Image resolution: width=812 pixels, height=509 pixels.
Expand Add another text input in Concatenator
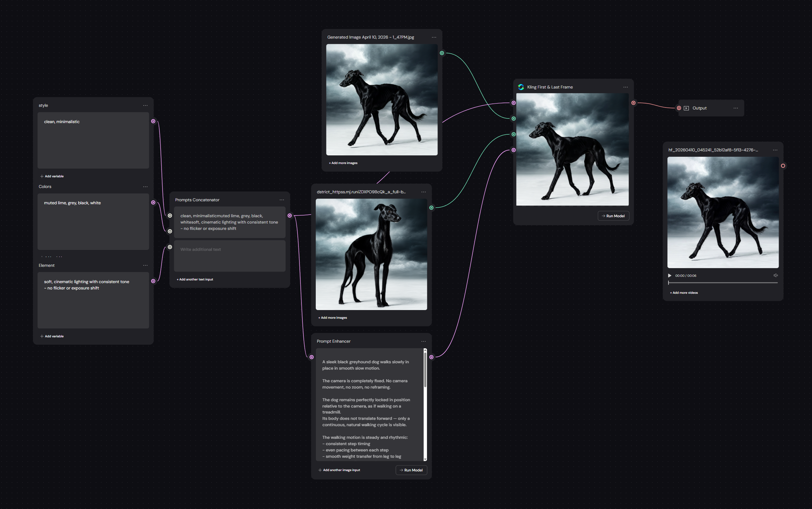coord(195,279)
